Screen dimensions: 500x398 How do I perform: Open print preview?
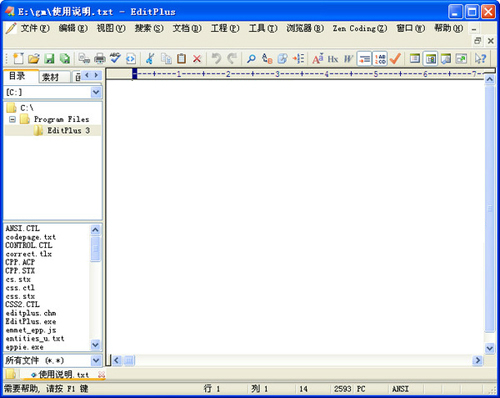coord(84,59)
